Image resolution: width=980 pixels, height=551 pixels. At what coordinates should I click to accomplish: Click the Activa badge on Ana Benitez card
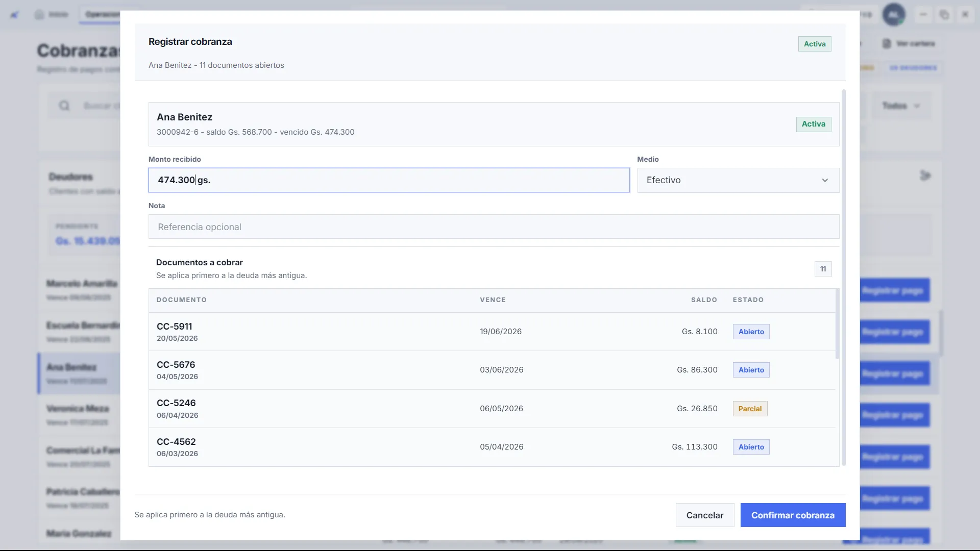click(813, 124)
